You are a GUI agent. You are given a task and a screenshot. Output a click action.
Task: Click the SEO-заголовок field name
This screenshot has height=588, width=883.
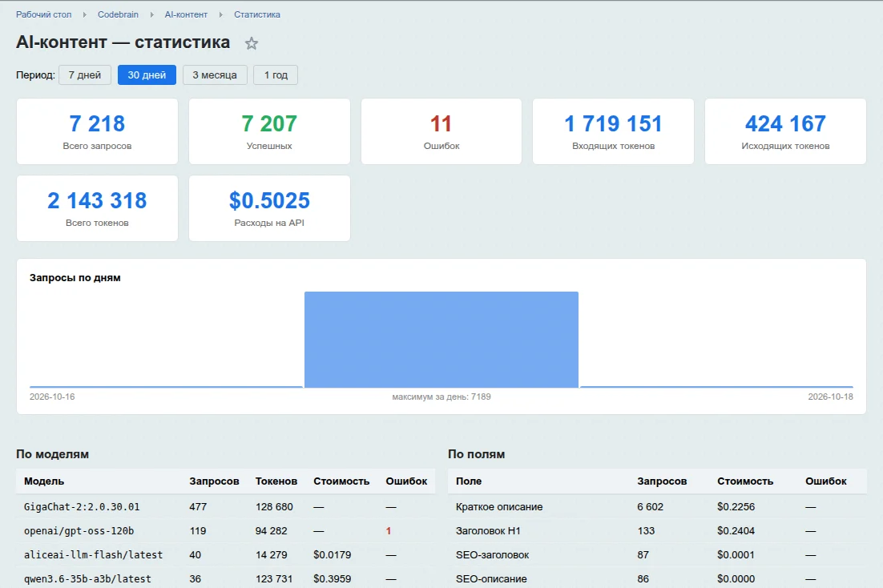coord(492,555)
